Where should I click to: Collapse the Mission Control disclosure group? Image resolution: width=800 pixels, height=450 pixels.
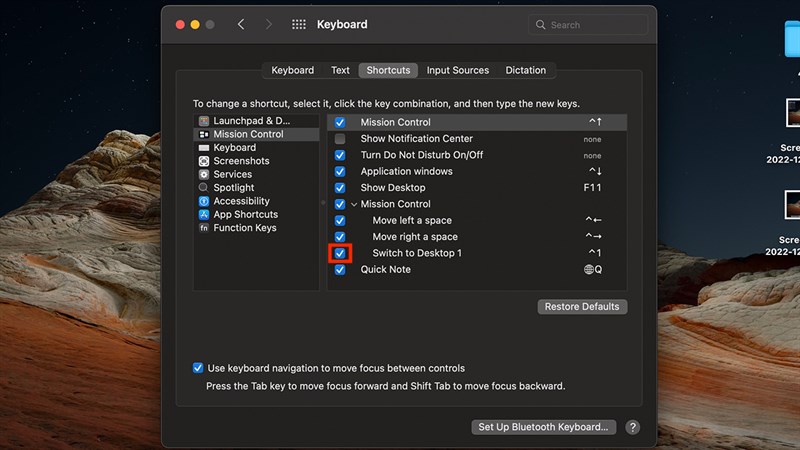[x=354, y=204]
